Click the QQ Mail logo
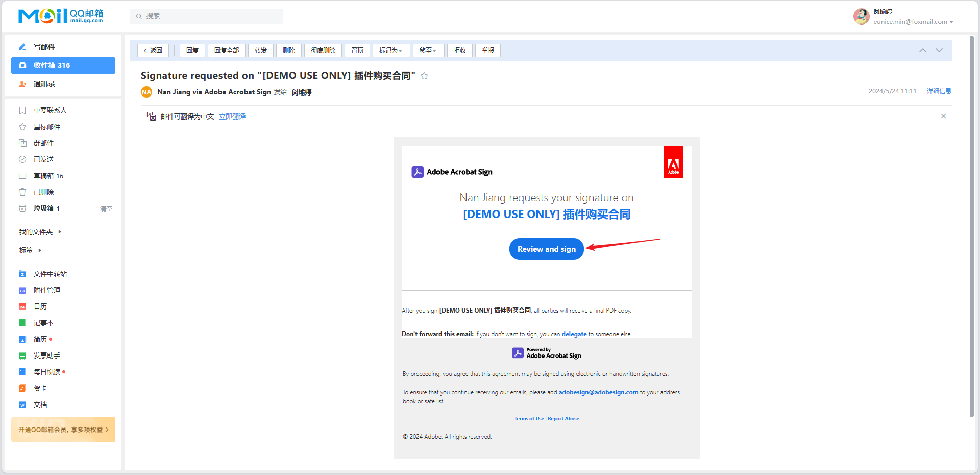This screenshot has height=475, width=980. click(61, 16)
